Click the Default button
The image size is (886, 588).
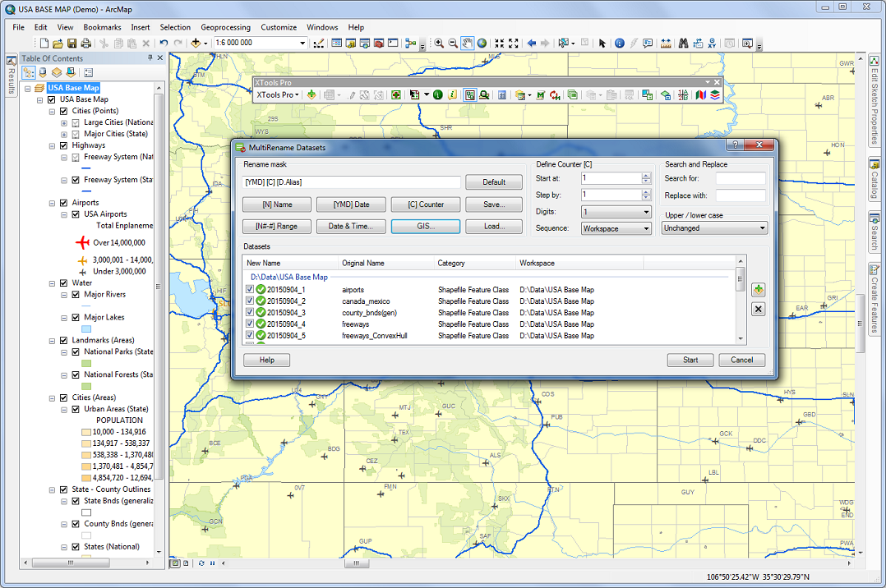click(x=494, y=181)
